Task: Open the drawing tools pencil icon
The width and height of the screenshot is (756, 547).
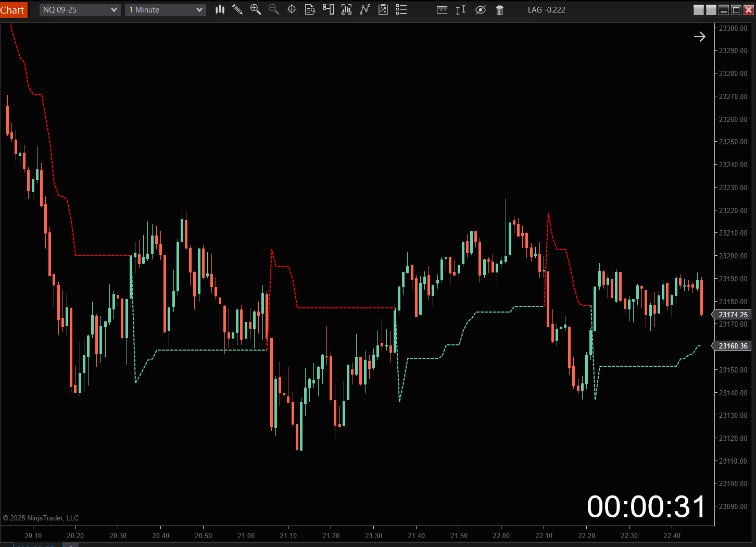Action: coord(238,9)
